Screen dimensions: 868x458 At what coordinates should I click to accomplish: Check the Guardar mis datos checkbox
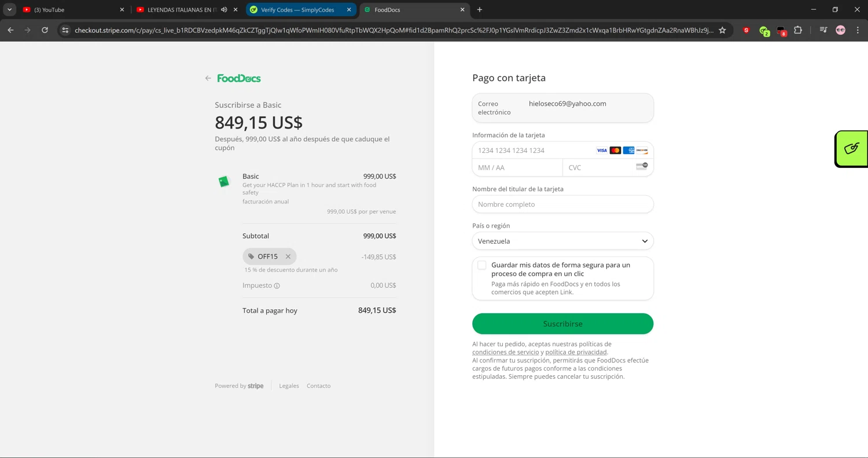coord(482,265)
